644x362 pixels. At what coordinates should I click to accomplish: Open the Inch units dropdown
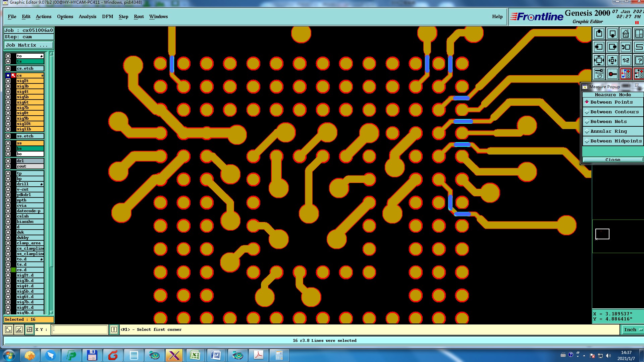[x=633, y=330]
